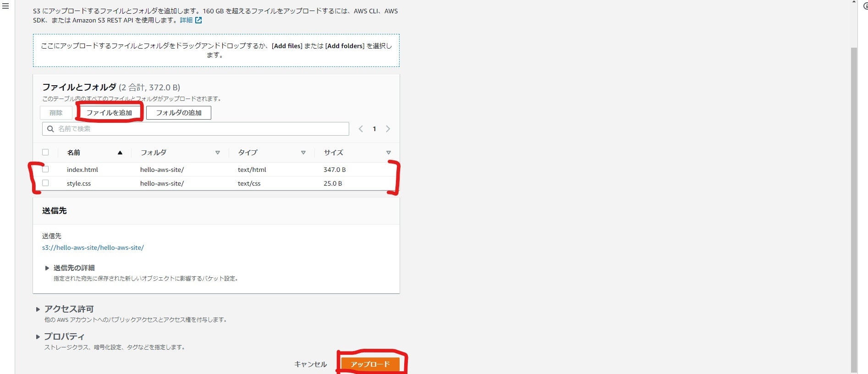Click the hello-aws-site/ folder cell for index.html

[162, 170]
